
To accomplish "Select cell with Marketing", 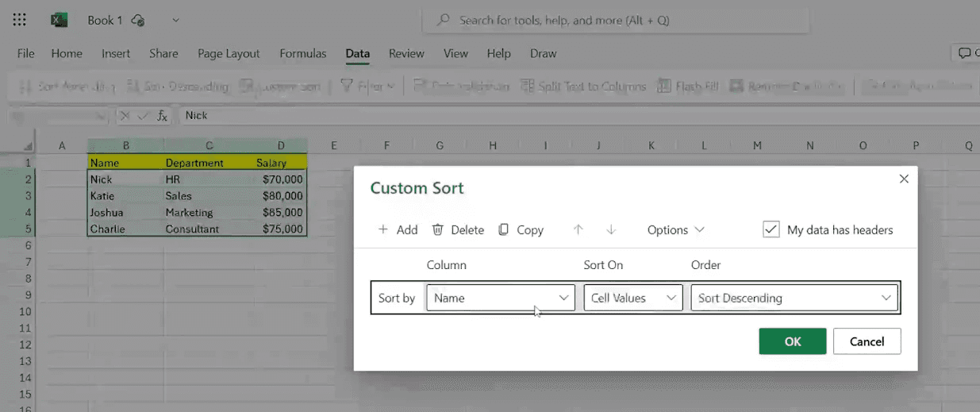I will click(209, 212).
